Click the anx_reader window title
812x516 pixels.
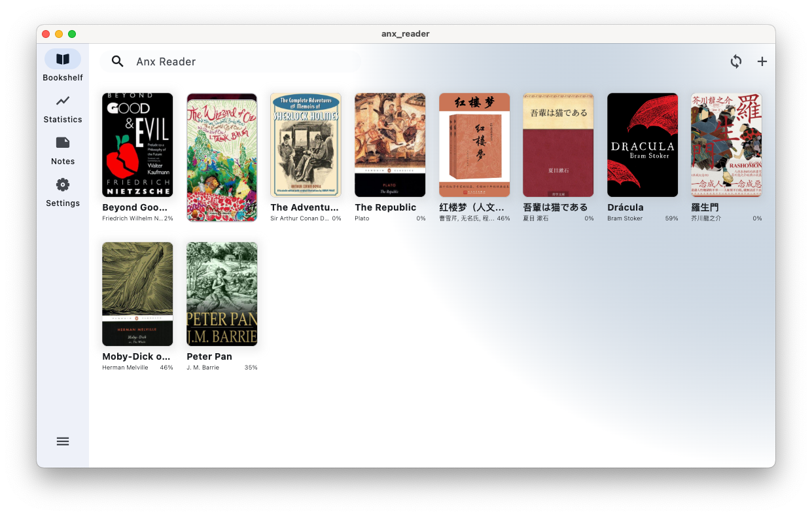coord(406,33)
